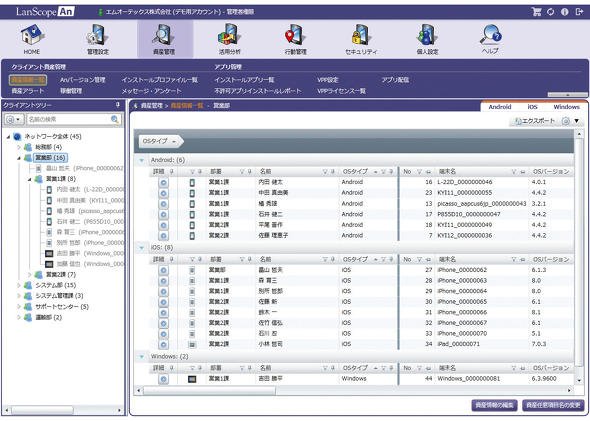This screenshot has width=590, height=421.
Task: Open the インストールアプリ一覧 link
Action: point(244,80)
